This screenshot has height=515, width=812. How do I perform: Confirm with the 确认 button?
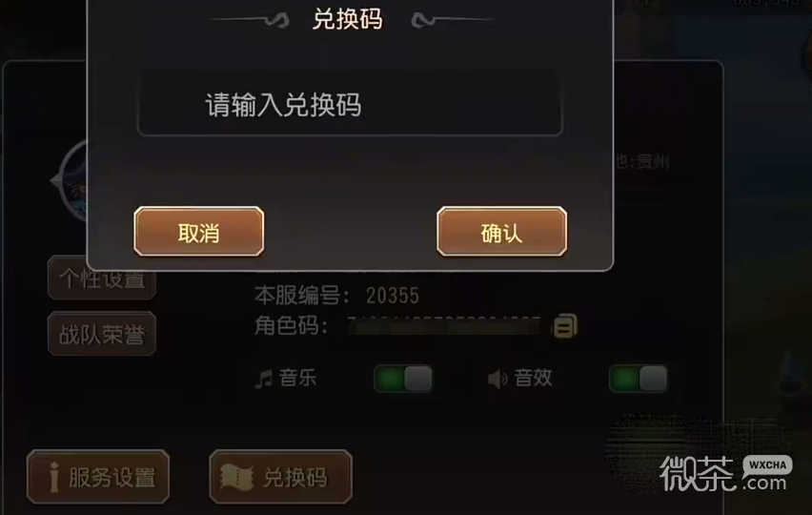502,232
